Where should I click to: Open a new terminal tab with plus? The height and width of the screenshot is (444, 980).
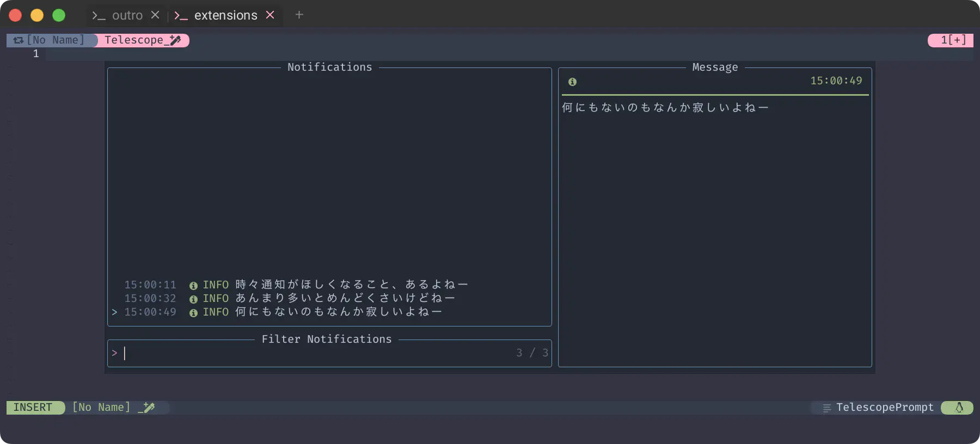(x=299, y=15)
